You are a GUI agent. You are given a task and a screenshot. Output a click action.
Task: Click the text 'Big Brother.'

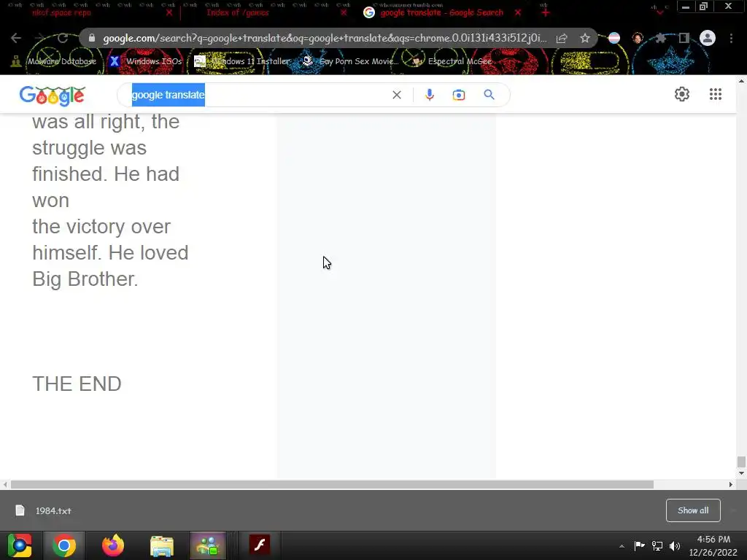tap(85, 279)
